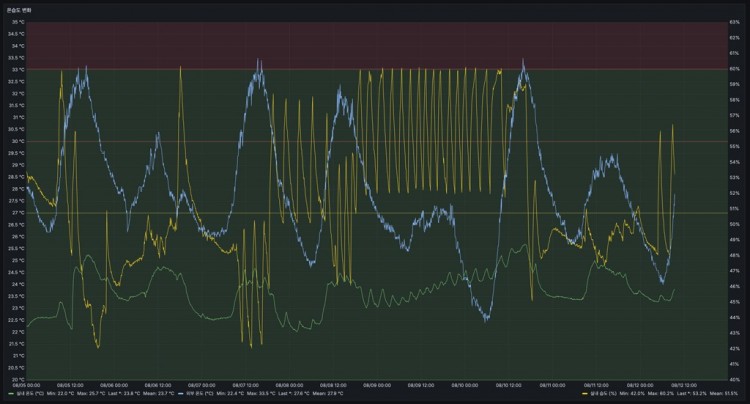750x404 pixels.
Task: Toggle the 외부 온도 (°C) series in legend
Action: tap(202, 395)
